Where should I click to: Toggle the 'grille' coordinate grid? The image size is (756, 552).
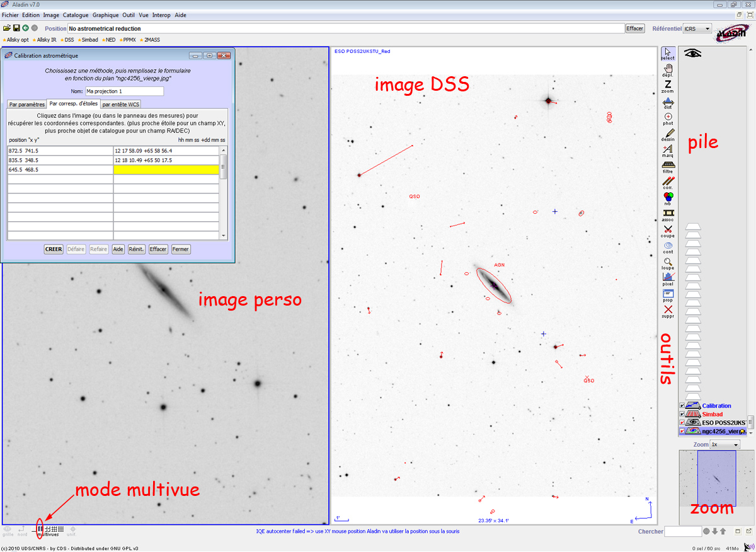(x=8, y=531)
